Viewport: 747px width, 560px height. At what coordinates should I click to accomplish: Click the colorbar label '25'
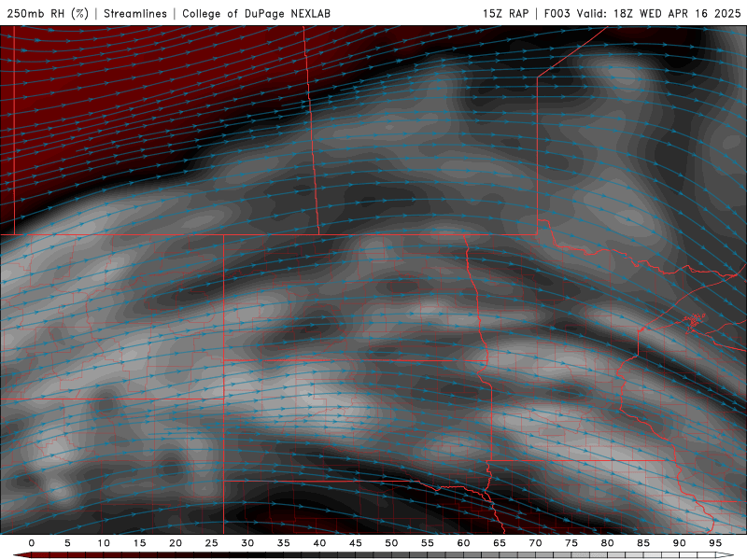click(212, 543)
